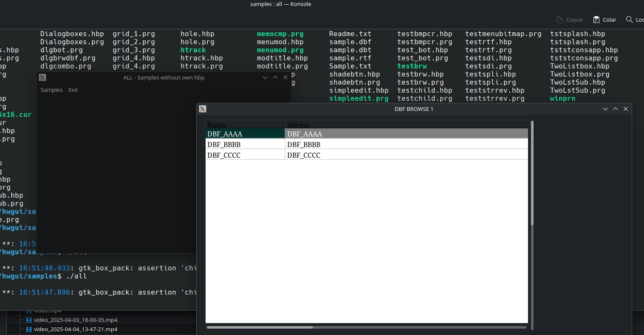Open Konsole search with the magnifier icon

pyautogui.click(x=629, y=20)
